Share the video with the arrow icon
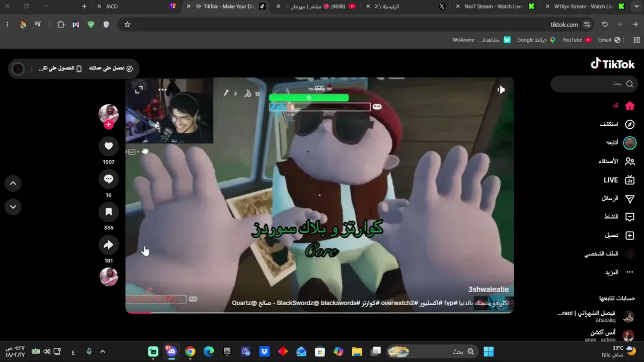Viewport: 644px width, 362px height. click(x=109, y=245)
